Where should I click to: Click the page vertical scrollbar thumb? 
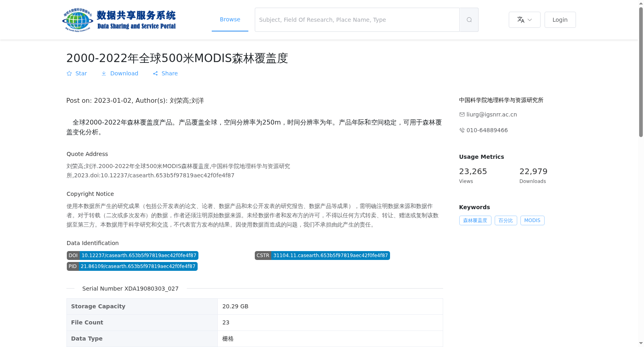[641, 72]
